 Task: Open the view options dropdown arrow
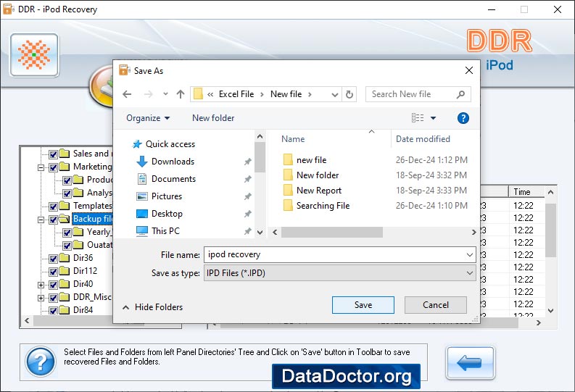pyautogui.click(x=433, y=118)
